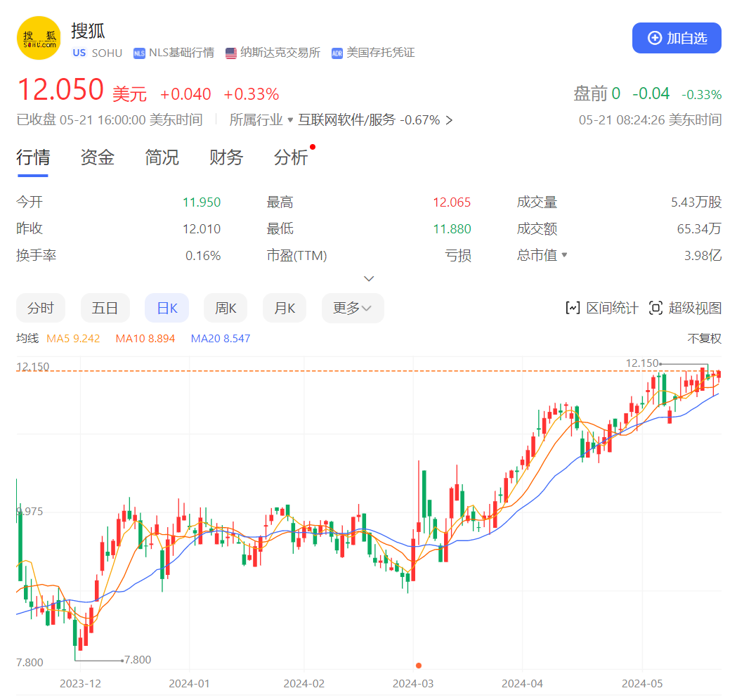
Task: Select the 分时 intraday chart
Action: 41,308
